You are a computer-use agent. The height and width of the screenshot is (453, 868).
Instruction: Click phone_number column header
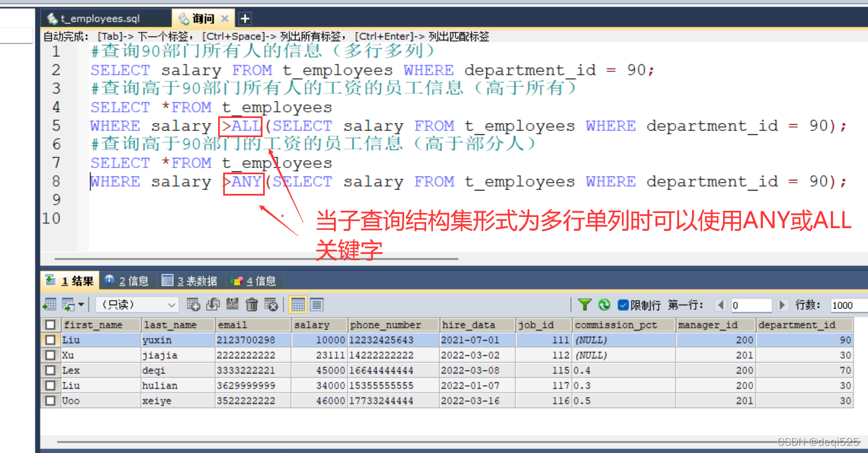394,325
